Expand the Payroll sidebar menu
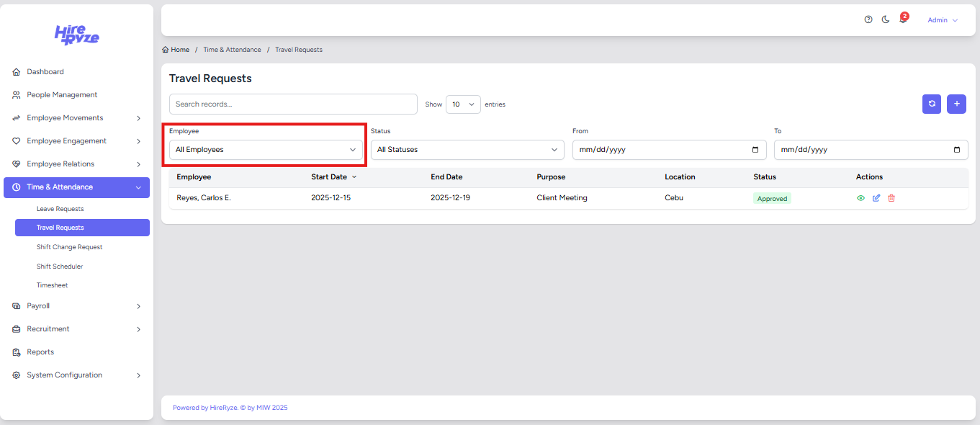The image size is (980, 425). [76, 306]
